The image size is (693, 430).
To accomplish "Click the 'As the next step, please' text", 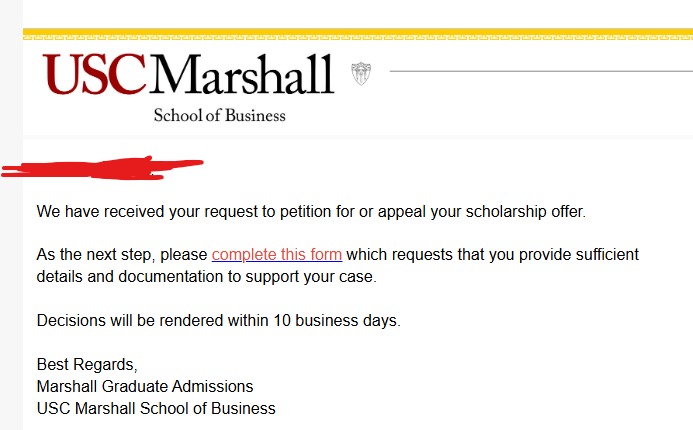I will pos(122,254).
